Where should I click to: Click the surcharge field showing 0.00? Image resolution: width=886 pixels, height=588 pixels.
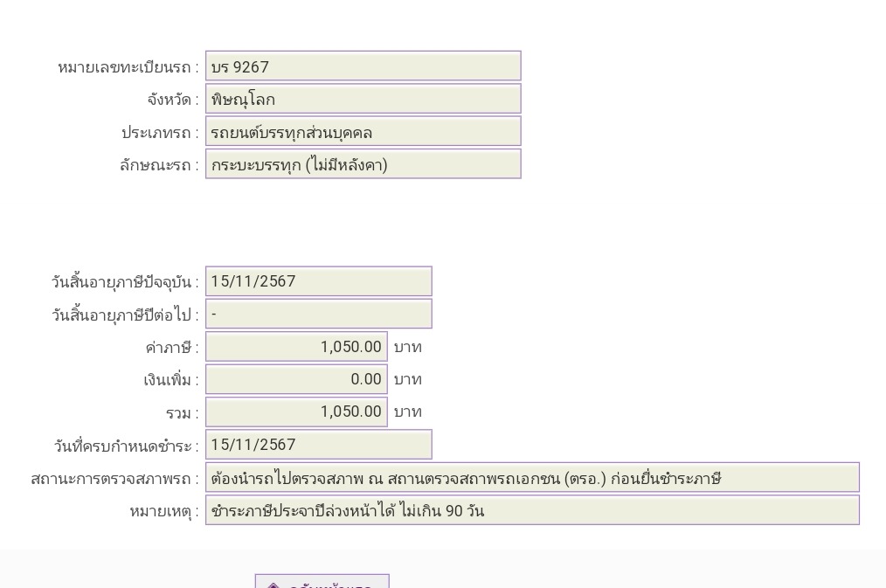coord(296,379)
